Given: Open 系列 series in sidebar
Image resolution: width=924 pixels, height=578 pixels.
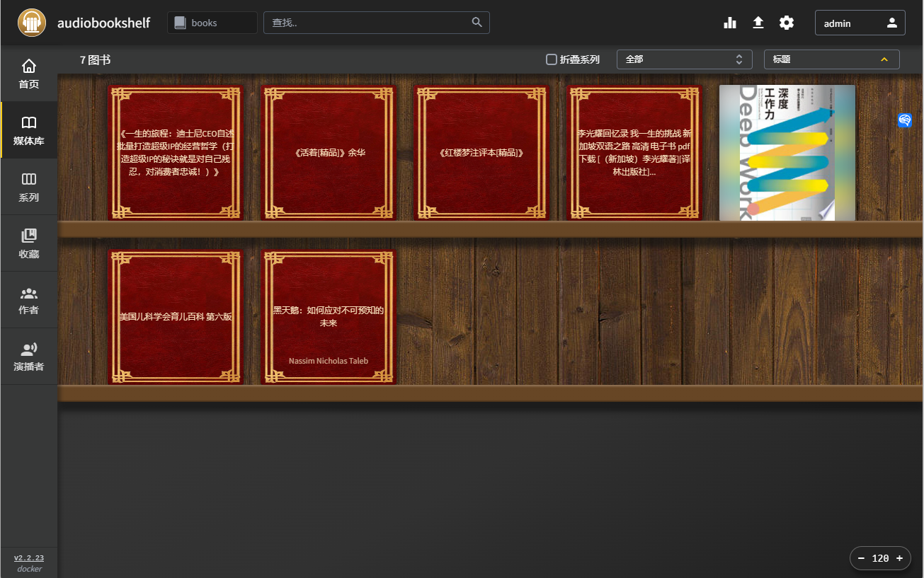Looking at the screenshot, I should click(29, 187).
